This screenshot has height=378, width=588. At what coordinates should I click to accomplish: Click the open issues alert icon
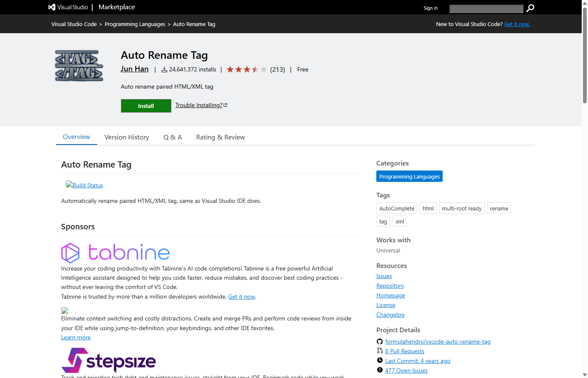(380, 370)
